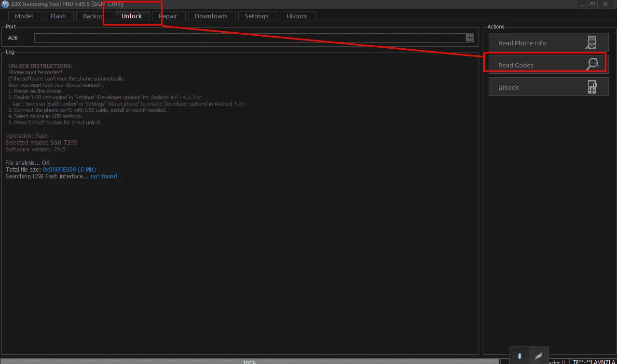Switch to the Model tab
617x364 pixels.
(x=24, y=16)
